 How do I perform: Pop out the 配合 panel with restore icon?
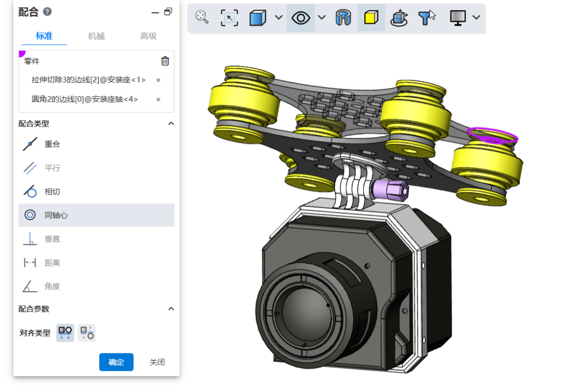coord(168,12)
